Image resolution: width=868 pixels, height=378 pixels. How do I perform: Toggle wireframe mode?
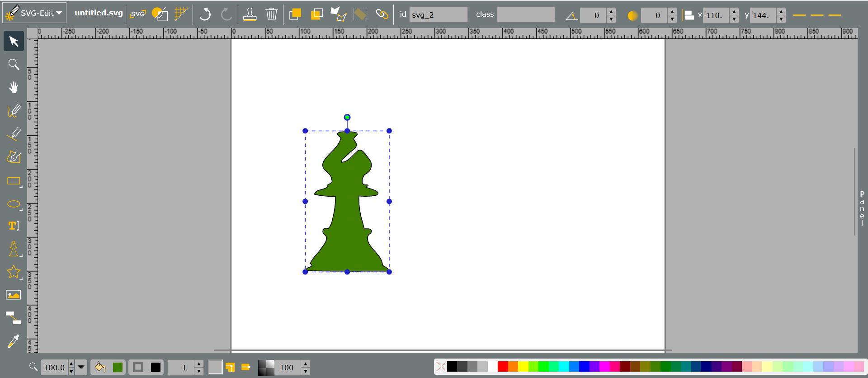pos(160,14)
